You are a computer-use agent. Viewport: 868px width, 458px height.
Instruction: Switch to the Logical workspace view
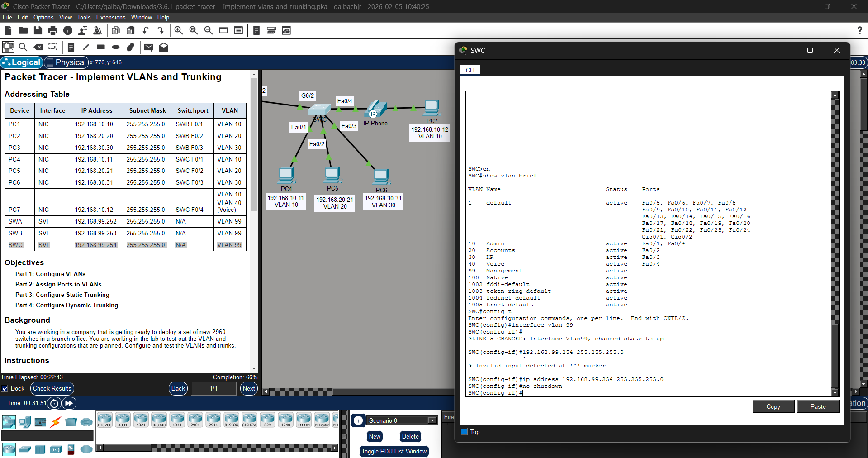[x=22, y=62]
